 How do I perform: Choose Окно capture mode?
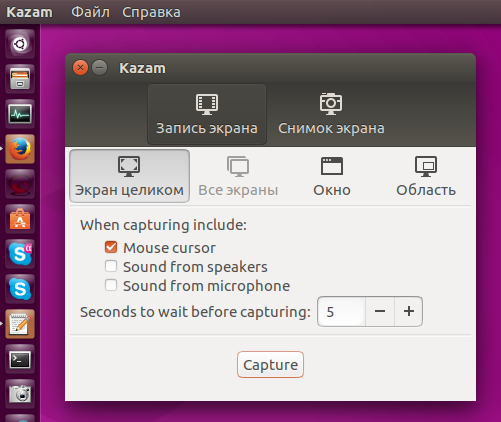(x=332, y=176)
